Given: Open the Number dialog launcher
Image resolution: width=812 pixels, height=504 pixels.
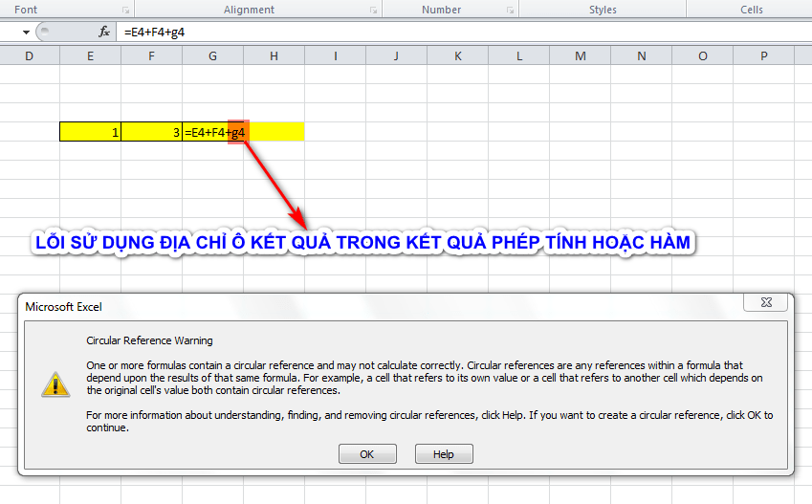Looking at the screenshot, I should point(510,10).
